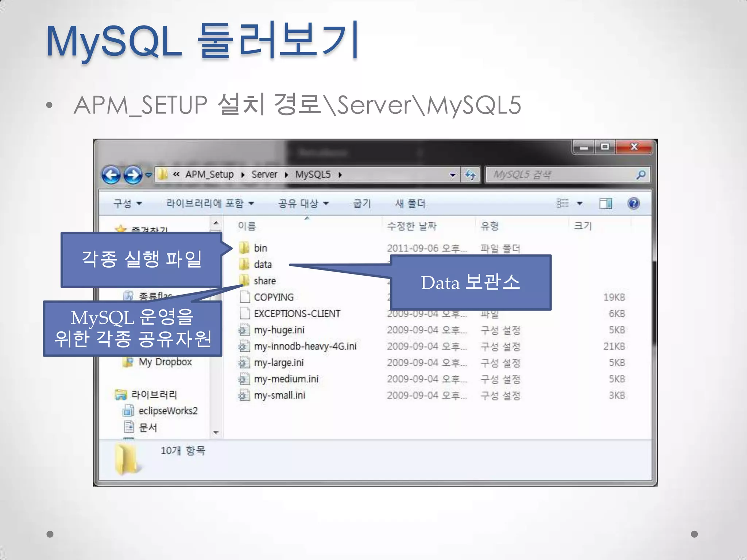Go forward with the Explorer forward arrow
This screenshot has height=560, width=747.
pos(133,175)
